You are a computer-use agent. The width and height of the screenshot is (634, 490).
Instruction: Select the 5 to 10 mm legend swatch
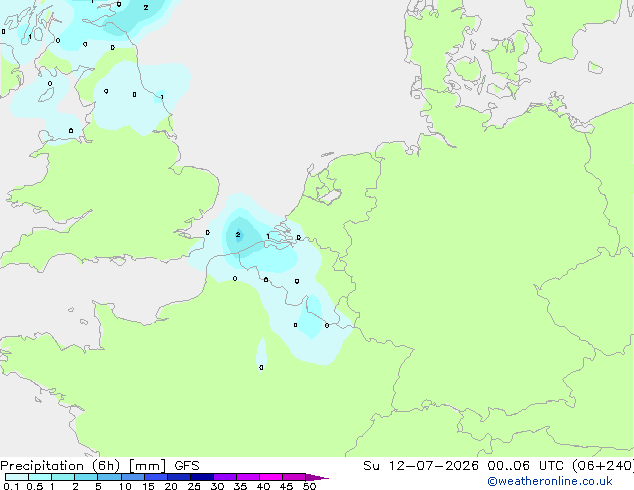[109, 477]
